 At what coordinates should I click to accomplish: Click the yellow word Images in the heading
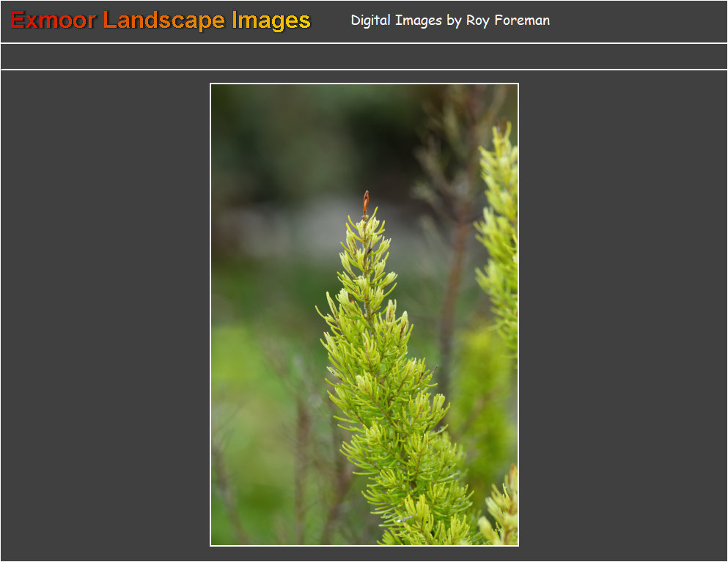pos(271,21)
